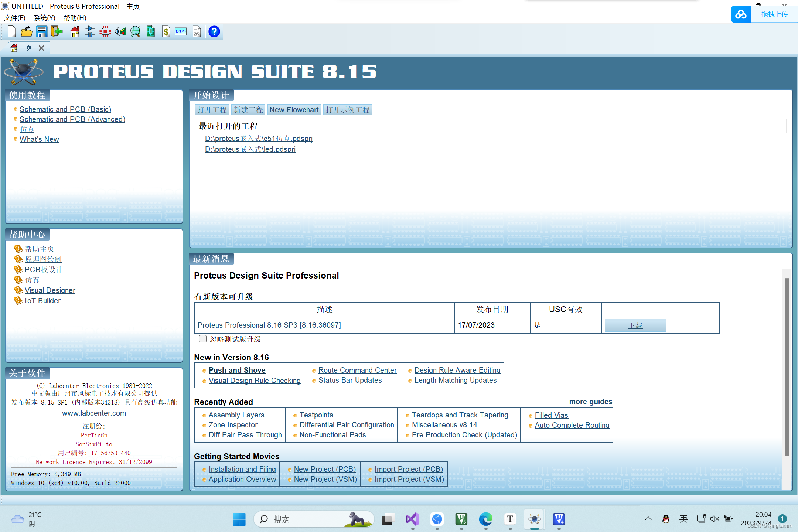Click the Save Project floppy icon

pyautogui.click(x=41, y=32)
